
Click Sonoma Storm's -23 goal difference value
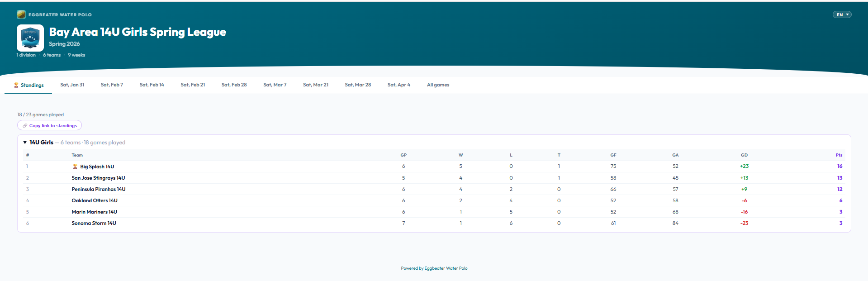[744, 223]
